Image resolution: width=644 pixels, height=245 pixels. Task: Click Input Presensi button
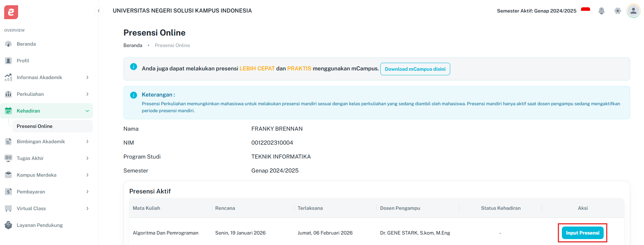point(582,233)
